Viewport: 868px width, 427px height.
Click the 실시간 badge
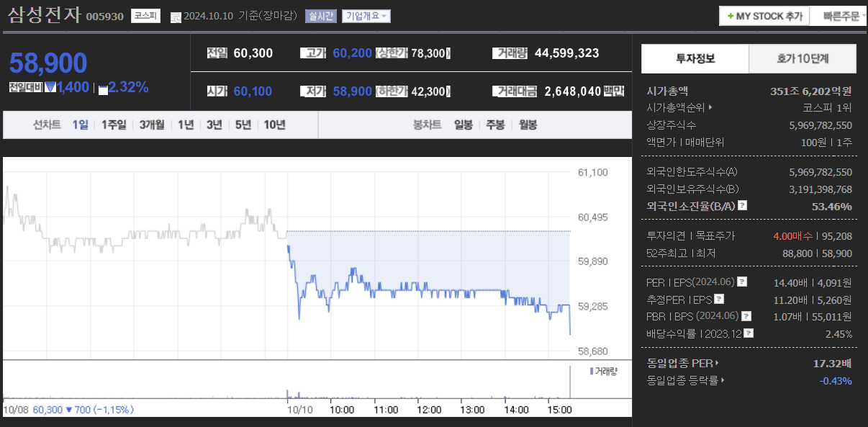[x=320, y=16]
